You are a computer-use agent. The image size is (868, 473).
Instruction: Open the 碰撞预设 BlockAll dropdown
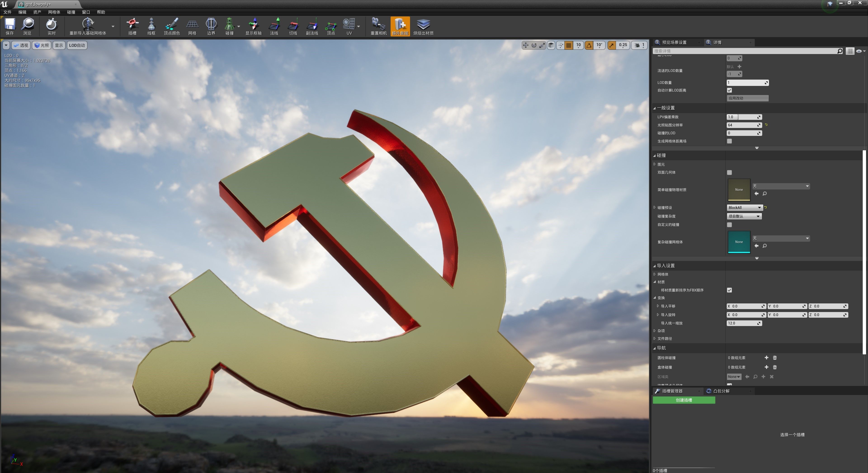tap(744, 208)
